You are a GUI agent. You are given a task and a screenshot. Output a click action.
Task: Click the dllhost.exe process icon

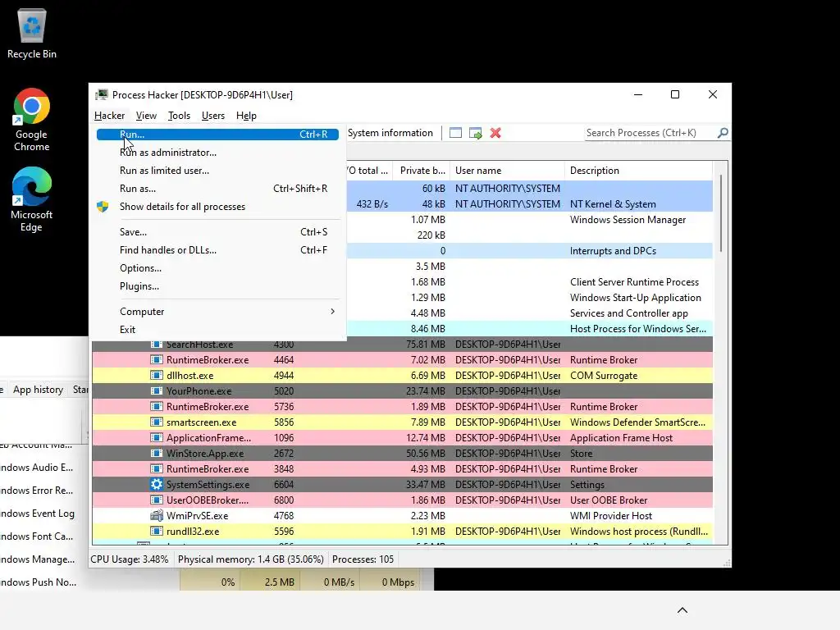click(157, 376)
